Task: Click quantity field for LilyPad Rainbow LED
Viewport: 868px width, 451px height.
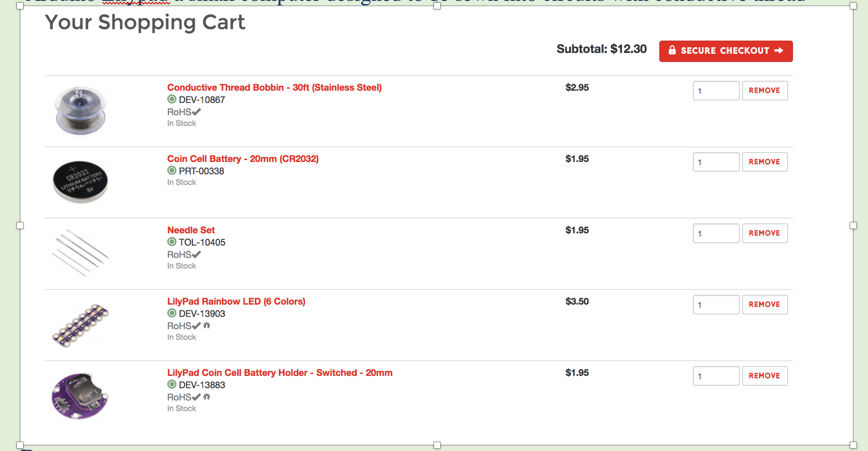Action: [716, 305]
